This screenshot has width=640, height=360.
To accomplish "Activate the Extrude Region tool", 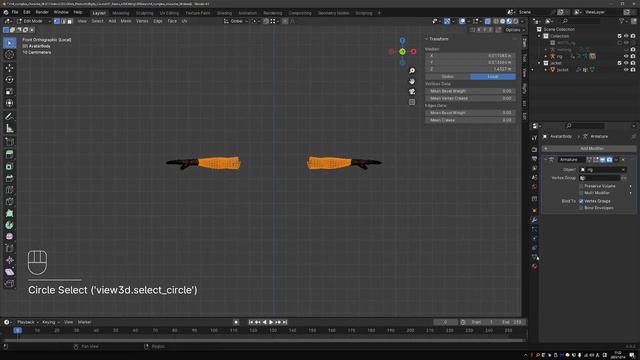I will pyautogui.click(x=9, y=154).
